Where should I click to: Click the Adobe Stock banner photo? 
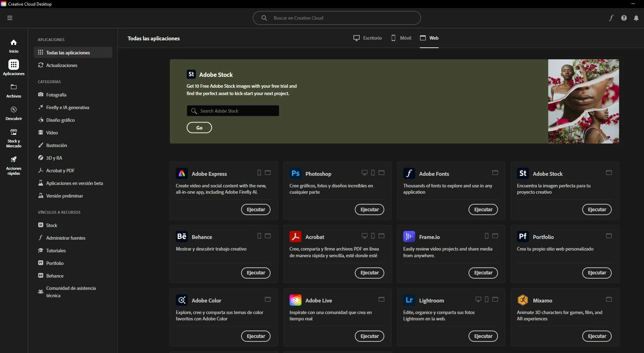click(x=584, y=101)
